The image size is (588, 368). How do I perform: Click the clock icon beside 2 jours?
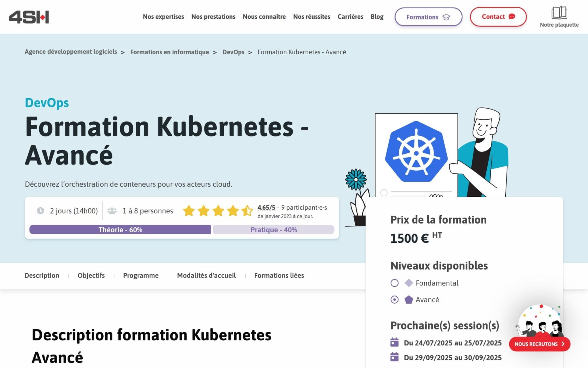tap(40, 211)
